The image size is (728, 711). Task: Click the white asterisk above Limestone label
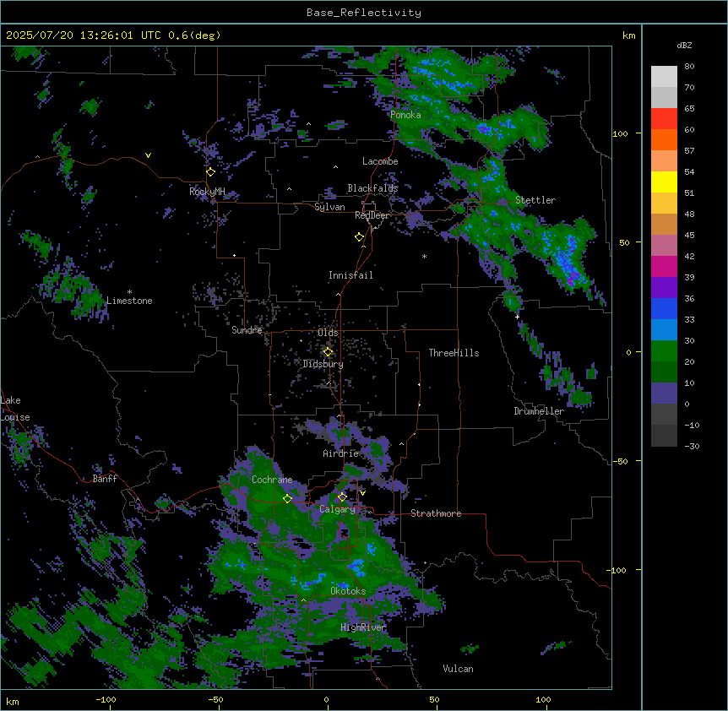point(129,292)
